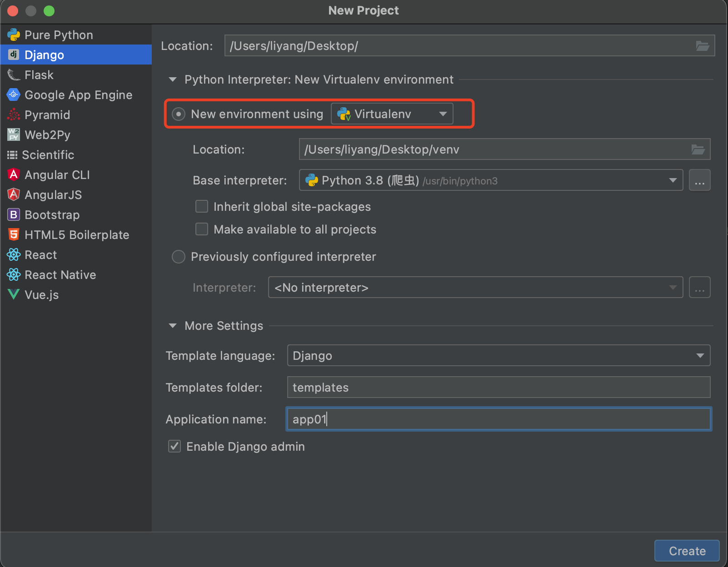
Task: Choose the Pyramid project type
Action: point(76,114)
